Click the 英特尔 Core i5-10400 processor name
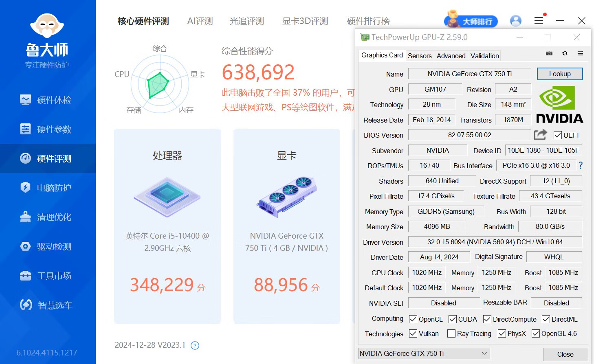Image resolution: width=594 pixels, height=364 pixels. [167, 242]
